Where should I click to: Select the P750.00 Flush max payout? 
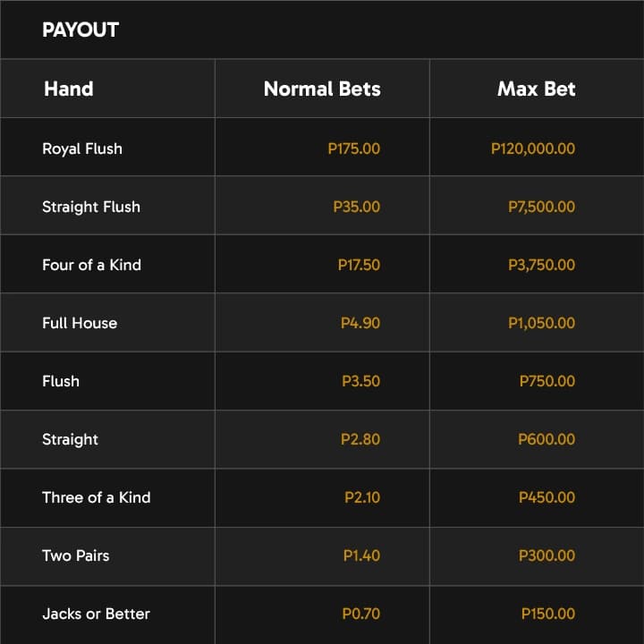coord(547,381)
